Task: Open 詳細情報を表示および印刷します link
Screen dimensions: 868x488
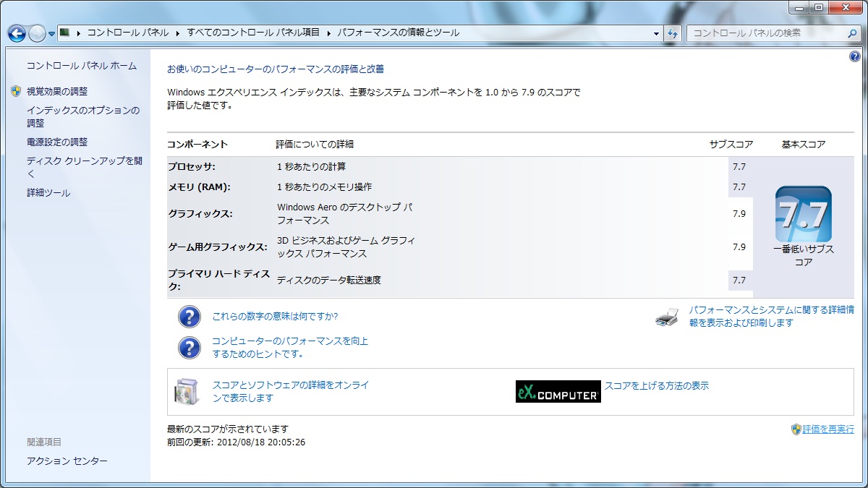Action: pos(771,317)
